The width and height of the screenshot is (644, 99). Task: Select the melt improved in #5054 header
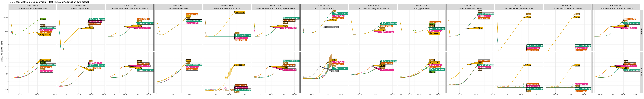[178, 9]
